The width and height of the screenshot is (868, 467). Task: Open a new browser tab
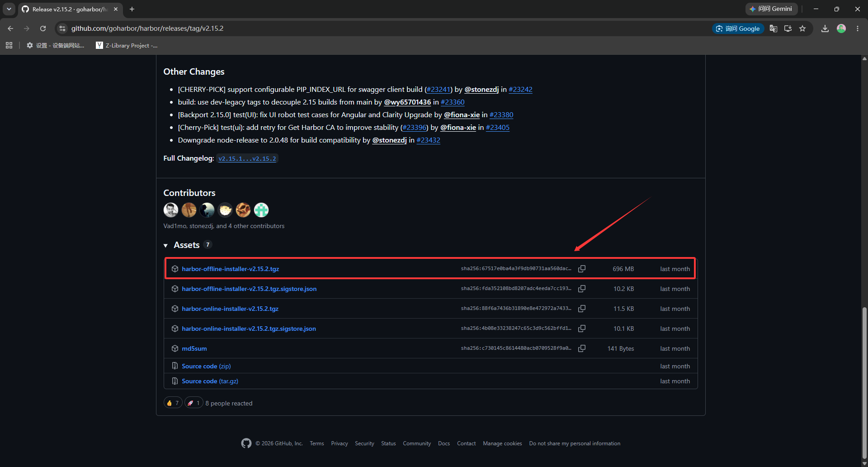coord(132,9)
